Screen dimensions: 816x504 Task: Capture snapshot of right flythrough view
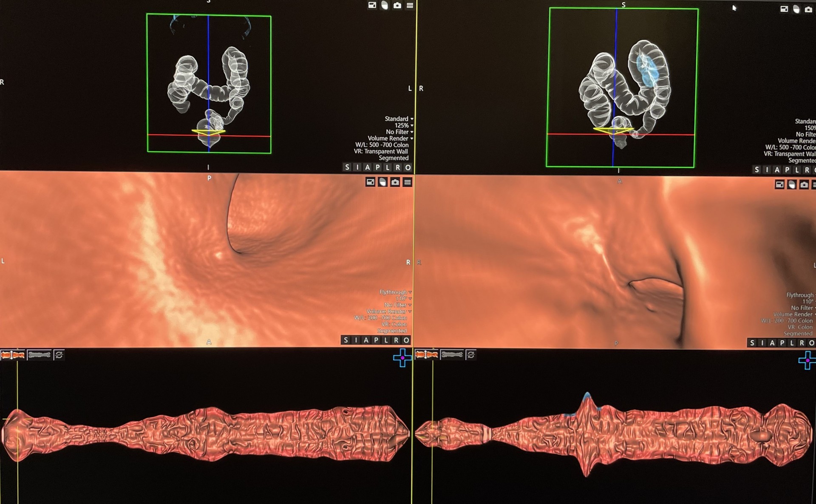[804, 184]
